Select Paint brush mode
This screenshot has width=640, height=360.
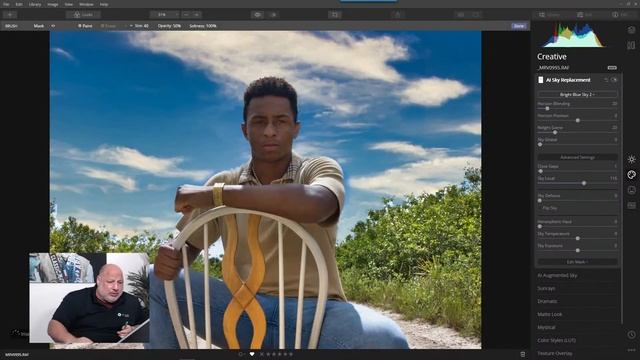(x=85, y=26)
